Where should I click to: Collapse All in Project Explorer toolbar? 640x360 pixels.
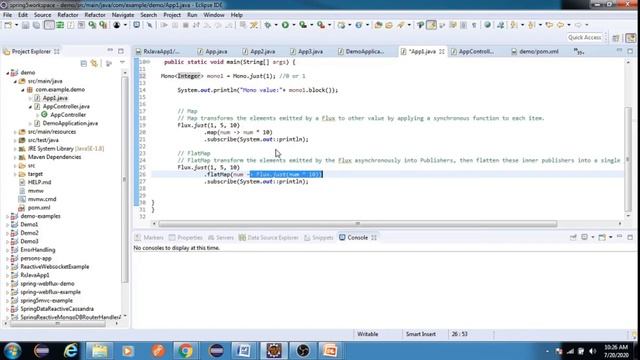tap(84, 64)
